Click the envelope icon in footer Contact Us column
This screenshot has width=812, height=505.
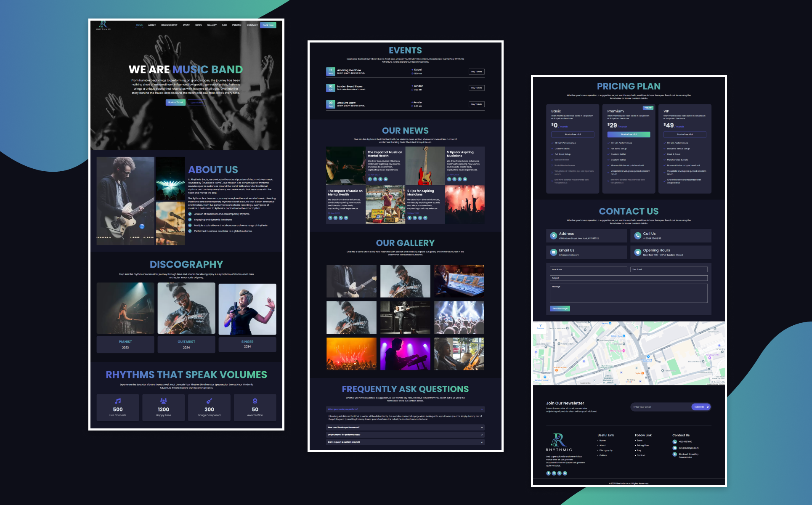coord(674,448)
